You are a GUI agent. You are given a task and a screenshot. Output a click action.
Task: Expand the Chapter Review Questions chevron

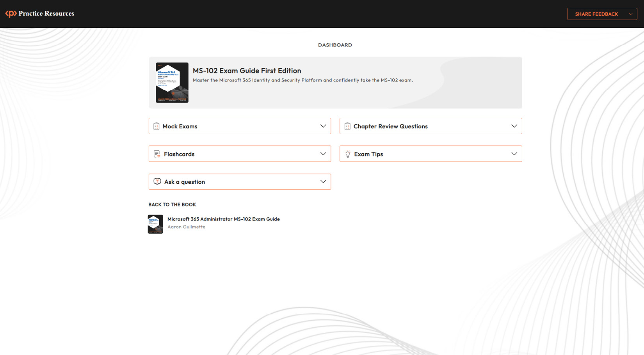click(514, 126)
